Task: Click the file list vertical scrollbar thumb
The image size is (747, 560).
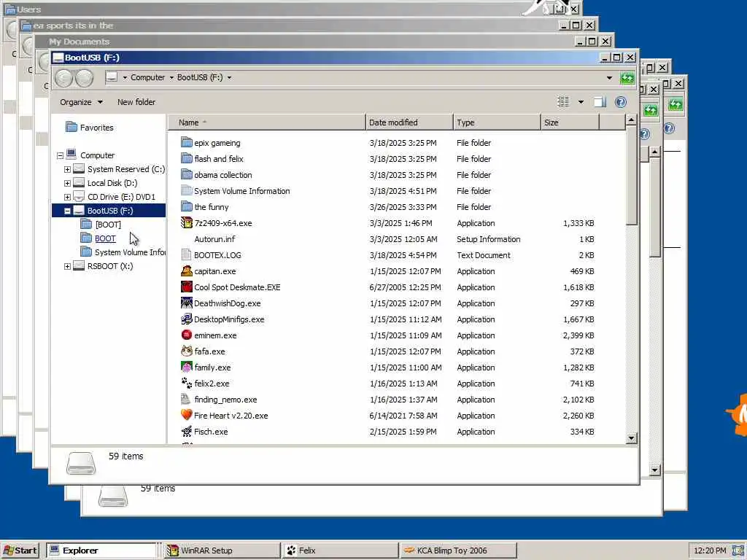Action: (631, 175)
